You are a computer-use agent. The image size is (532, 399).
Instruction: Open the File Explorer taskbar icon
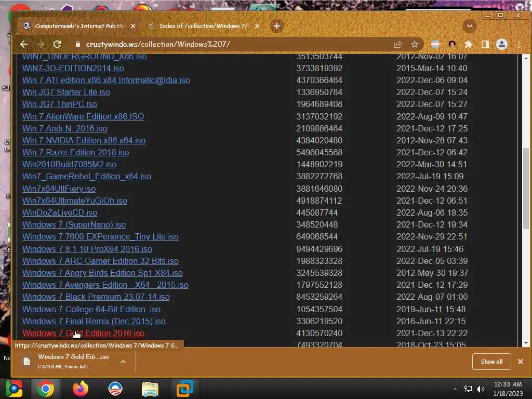point(150,389)
